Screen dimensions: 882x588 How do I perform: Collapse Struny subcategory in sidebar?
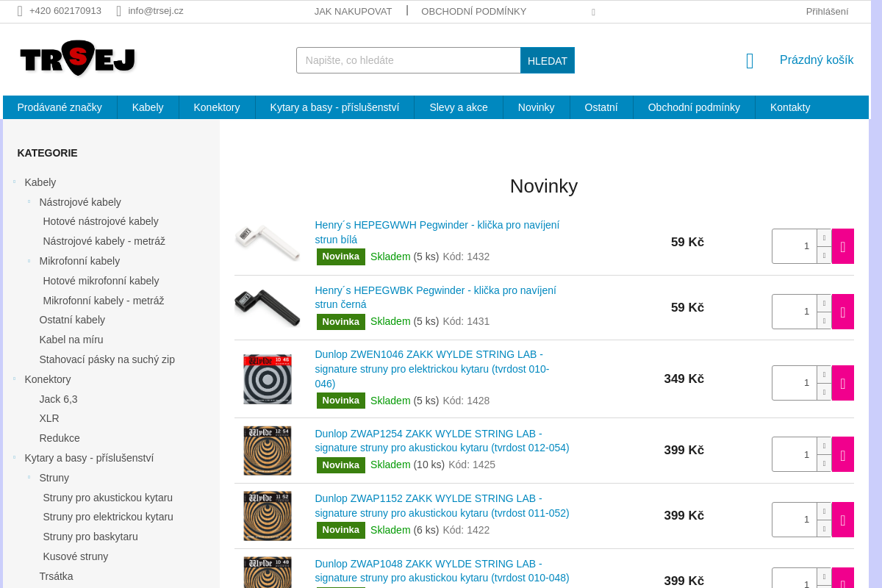pyautogui.click(x=29, y=478)
